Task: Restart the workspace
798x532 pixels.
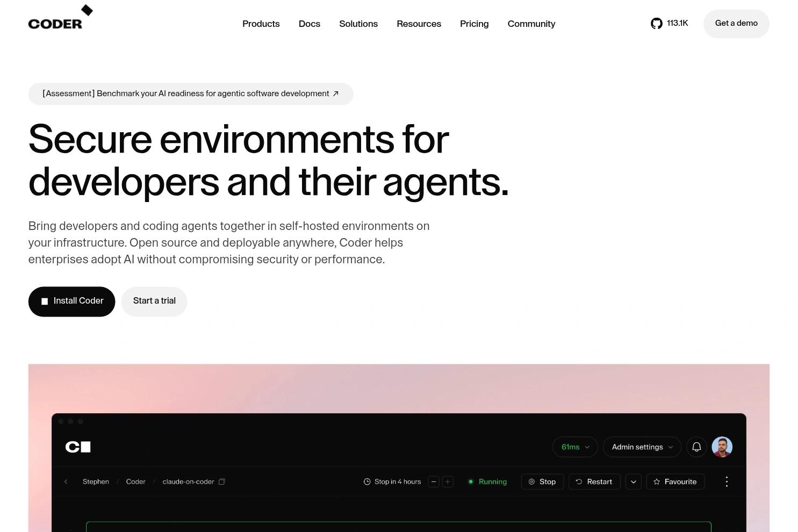Action: (x=594, y=482)
